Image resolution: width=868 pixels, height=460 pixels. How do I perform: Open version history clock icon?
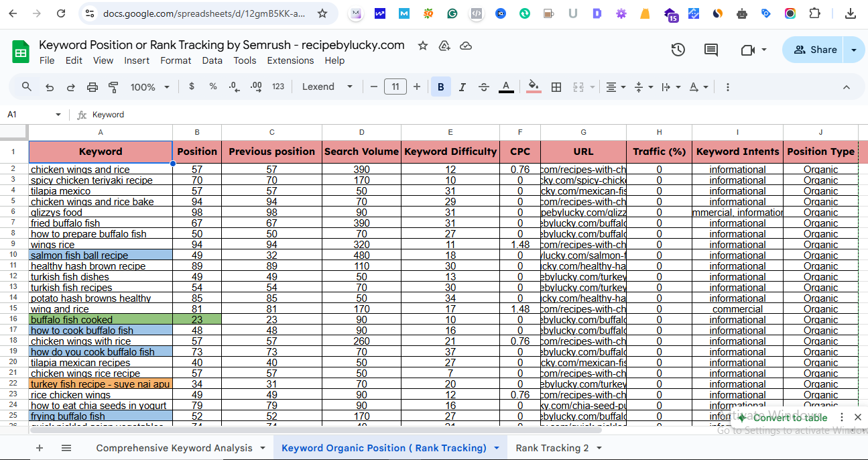tap(678, 50)
